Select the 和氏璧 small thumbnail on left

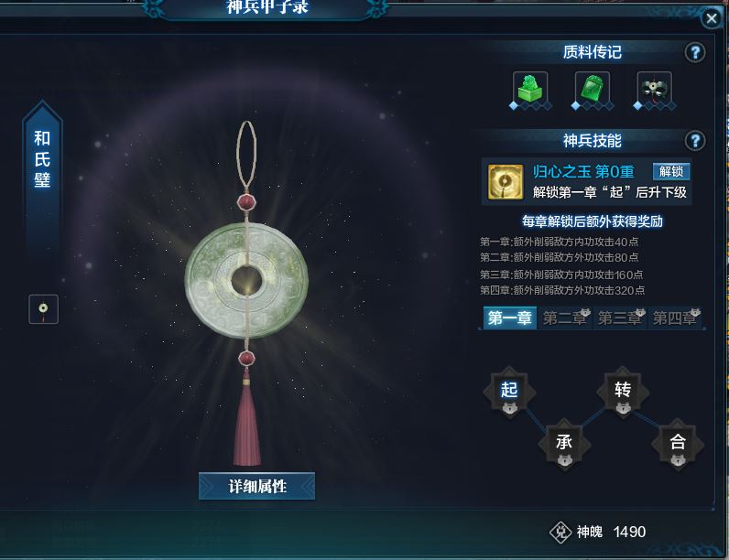44,308
